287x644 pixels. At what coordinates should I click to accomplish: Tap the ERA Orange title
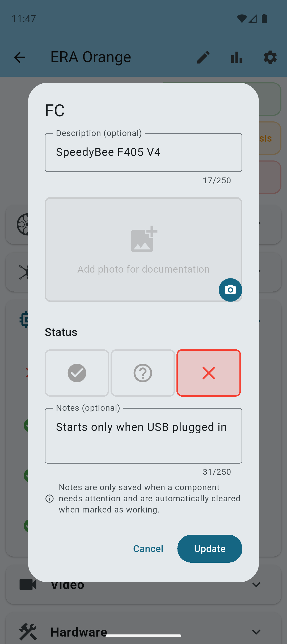point(91,57)
